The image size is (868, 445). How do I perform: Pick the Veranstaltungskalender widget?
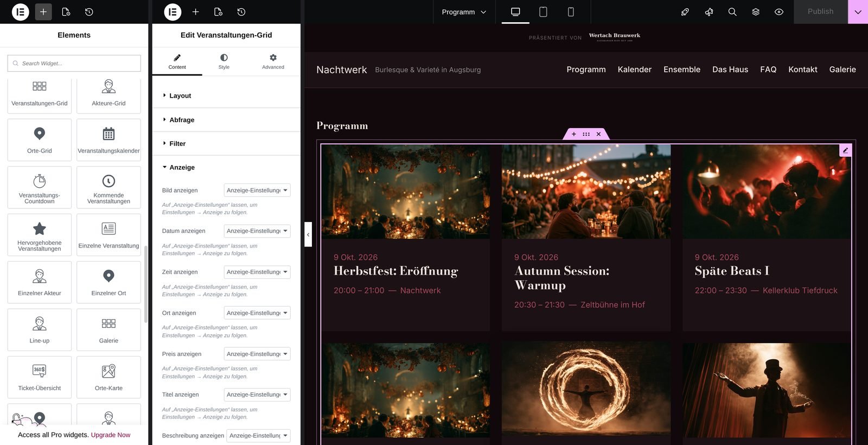point(108,140)
